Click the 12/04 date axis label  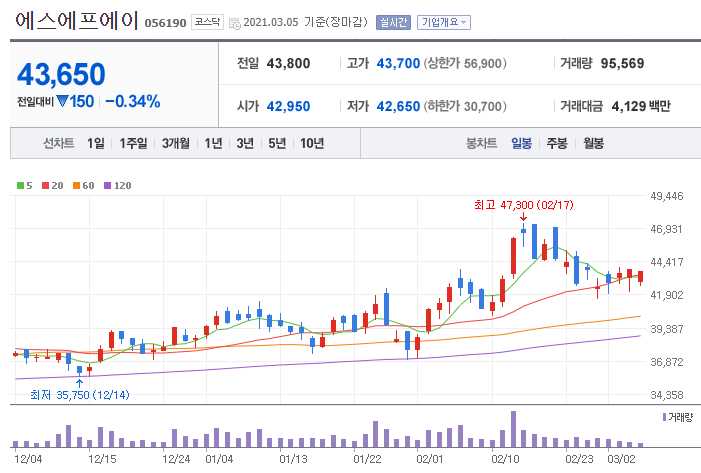[28, 460]
